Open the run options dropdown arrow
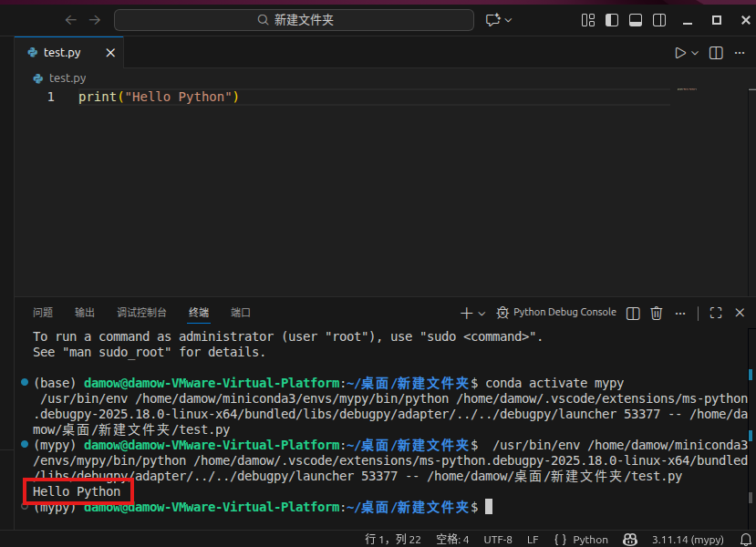Viewport: 756px width, 547px height. (695, 53)
